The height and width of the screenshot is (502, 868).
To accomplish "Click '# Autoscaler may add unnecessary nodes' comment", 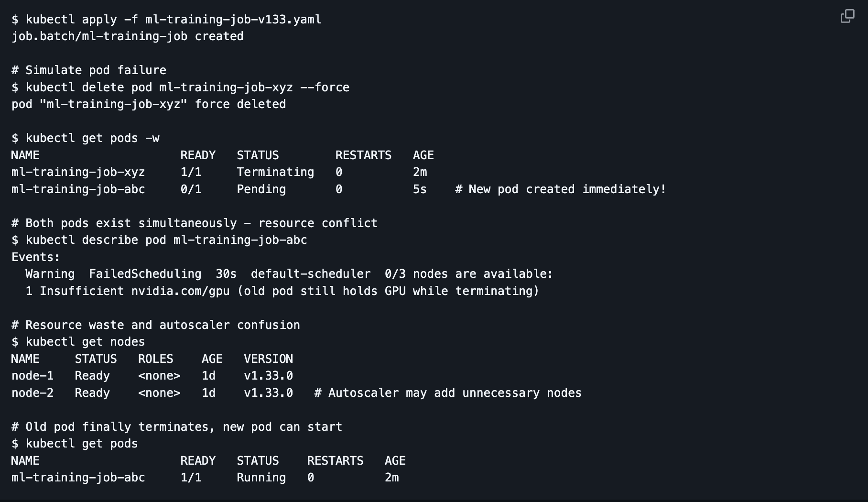I will tap(447, 393).
